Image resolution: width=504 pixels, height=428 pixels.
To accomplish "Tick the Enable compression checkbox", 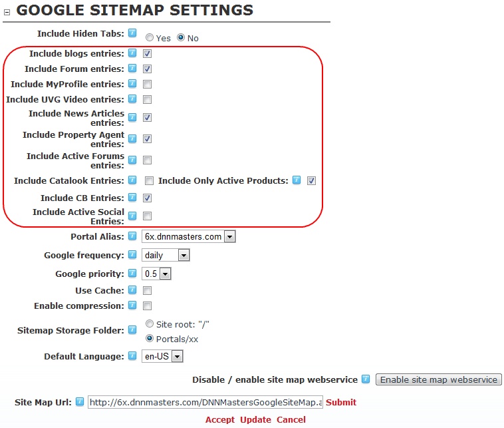I will pos(147,306).
